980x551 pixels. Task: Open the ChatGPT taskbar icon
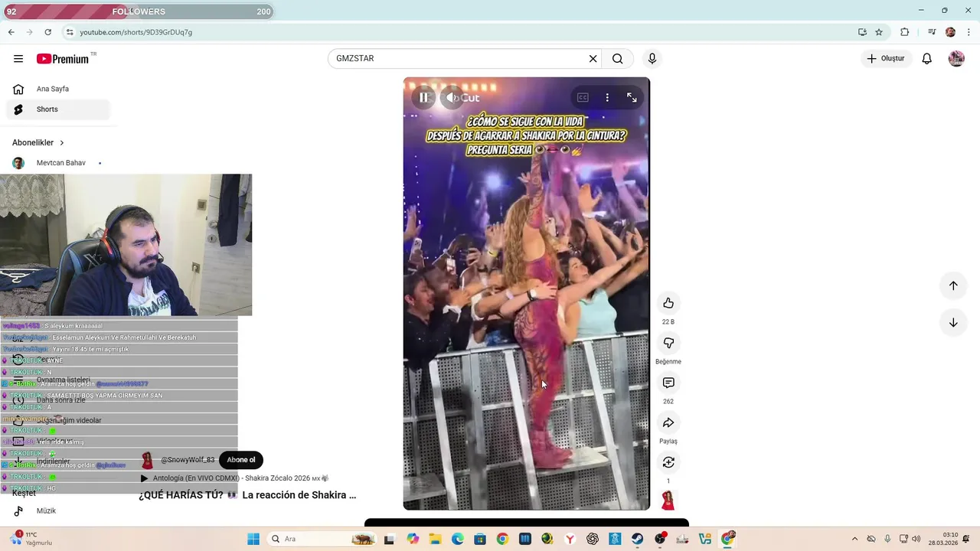[592, 539]
